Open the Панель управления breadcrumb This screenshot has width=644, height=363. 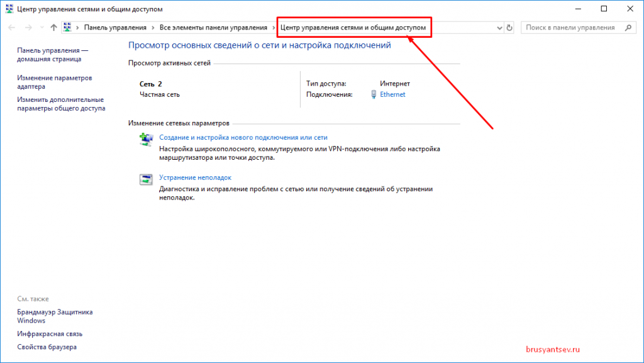(115, 28)
